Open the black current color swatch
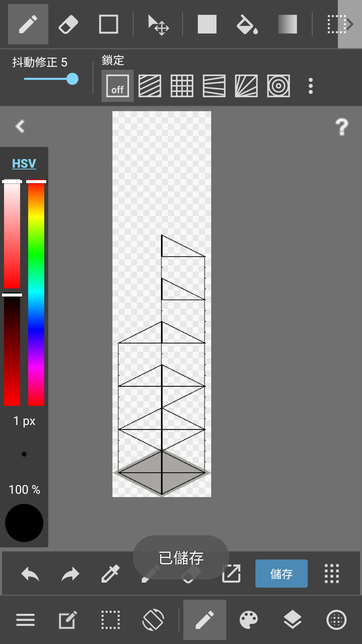The width and height of the screenshot is (362, 644). coord(24,523)
